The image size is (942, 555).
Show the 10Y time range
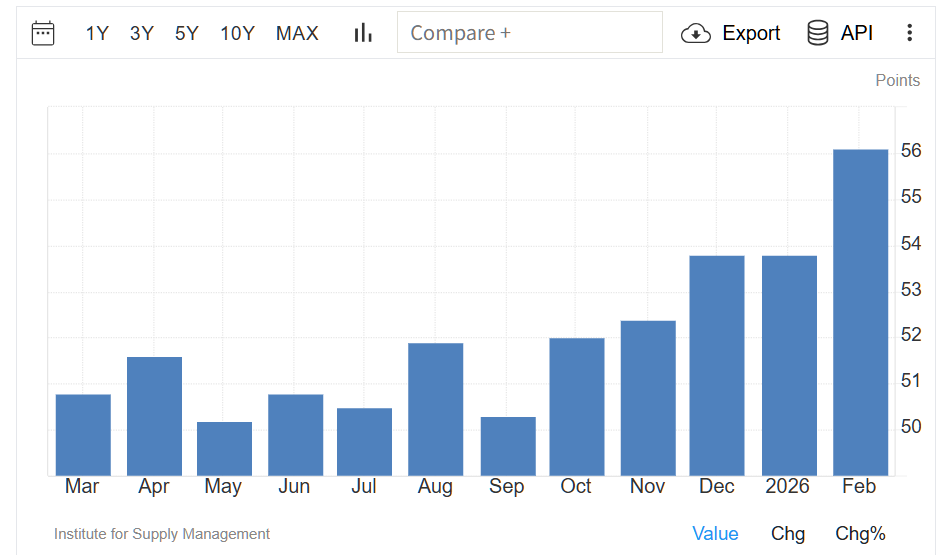[x=237, y=33]
